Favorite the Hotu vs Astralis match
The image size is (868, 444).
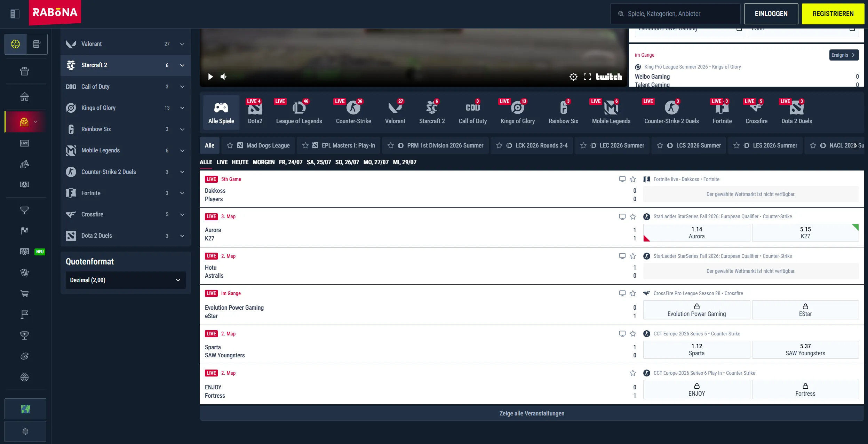pos(633,256)
